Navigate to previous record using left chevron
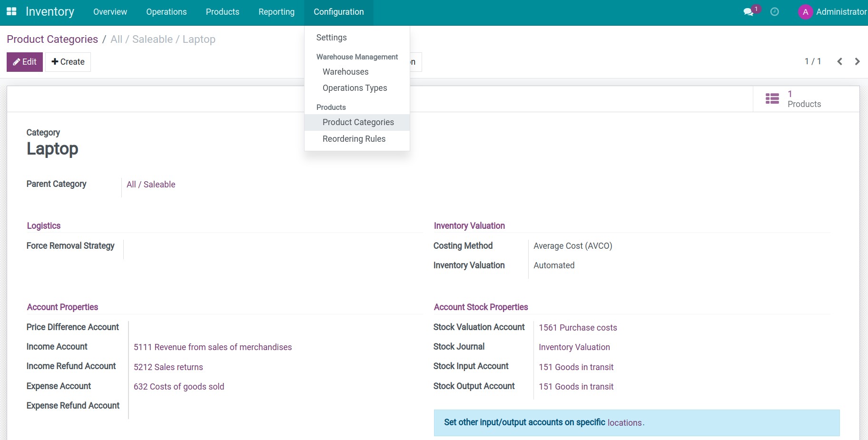Image resolution: width=868 pixels, height=440 pixels. [x=840, y=61]
